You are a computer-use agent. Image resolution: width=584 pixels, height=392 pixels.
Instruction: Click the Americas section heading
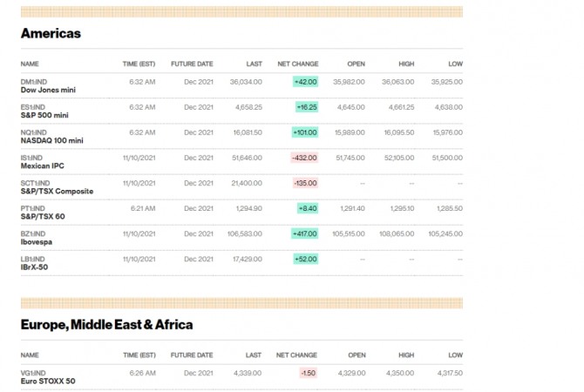[51, 33]
